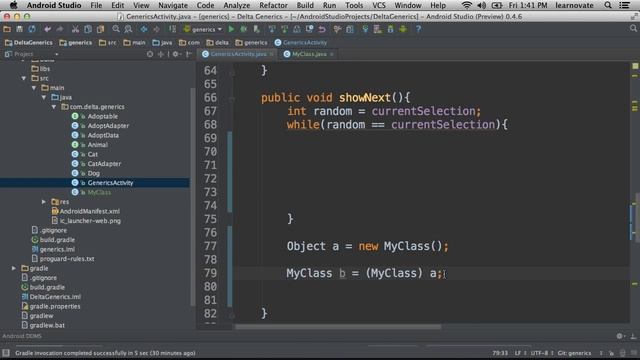Image resolution: width=640 pixels, height=360 pixels.
Task: Click the Project tree vertical scrollbar
Action: point(193,196)
